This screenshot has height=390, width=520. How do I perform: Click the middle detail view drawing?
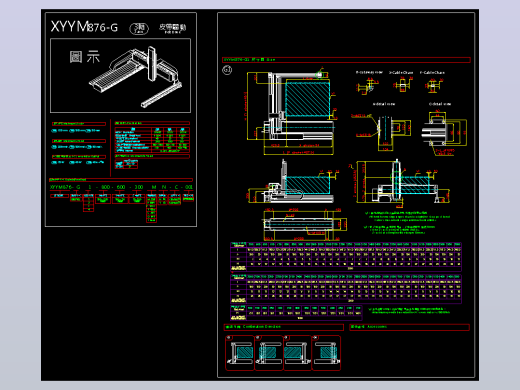[381, 132]
